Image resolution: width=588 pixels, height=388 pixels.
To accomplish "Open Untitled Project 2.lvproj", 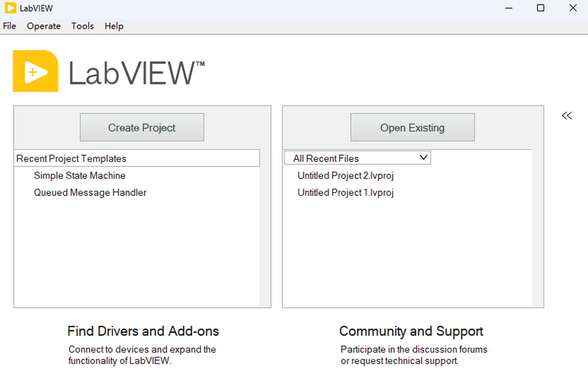I will coord(345,175).
